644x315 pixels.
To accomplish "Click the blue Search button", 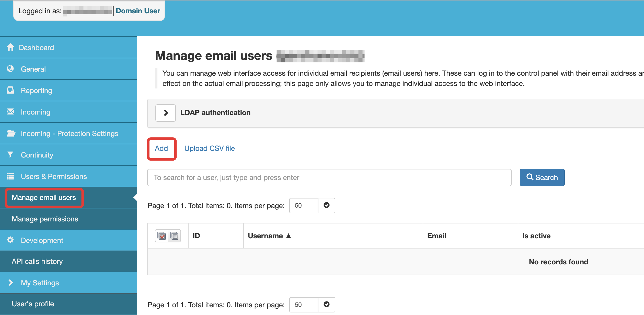I will pos(542,177).
